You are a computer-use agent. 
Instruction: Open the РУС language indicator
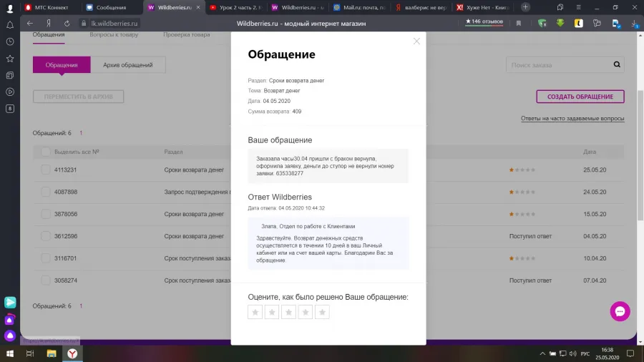tap(585, 354)
